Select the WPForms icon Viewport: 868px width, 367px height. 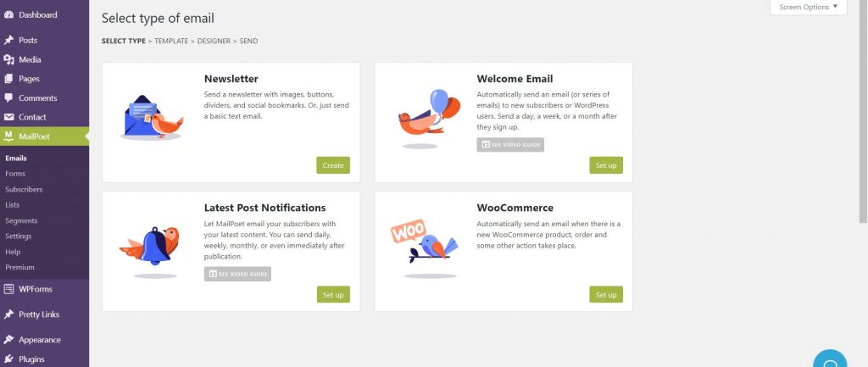pos(8,289)
